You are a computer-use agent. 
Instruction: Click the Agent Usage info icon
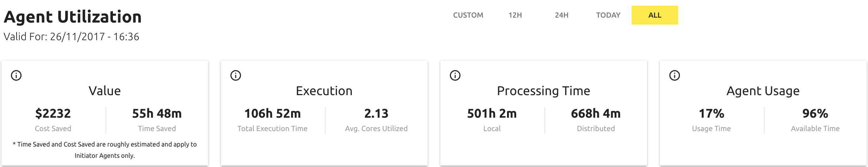click(675, 75)
